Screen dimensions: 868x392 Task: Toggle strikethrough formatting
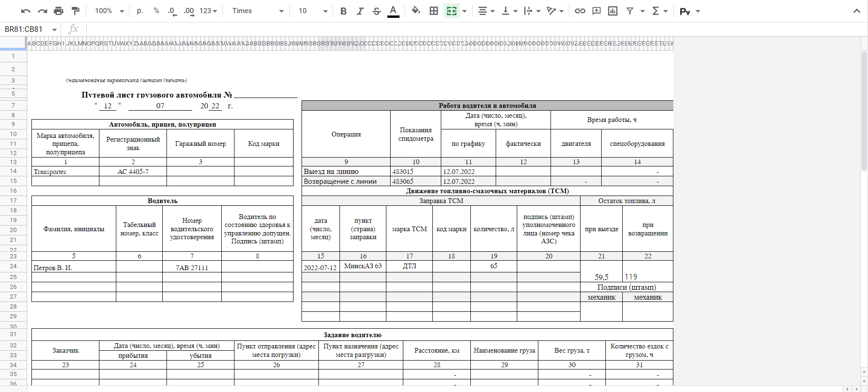377,11
